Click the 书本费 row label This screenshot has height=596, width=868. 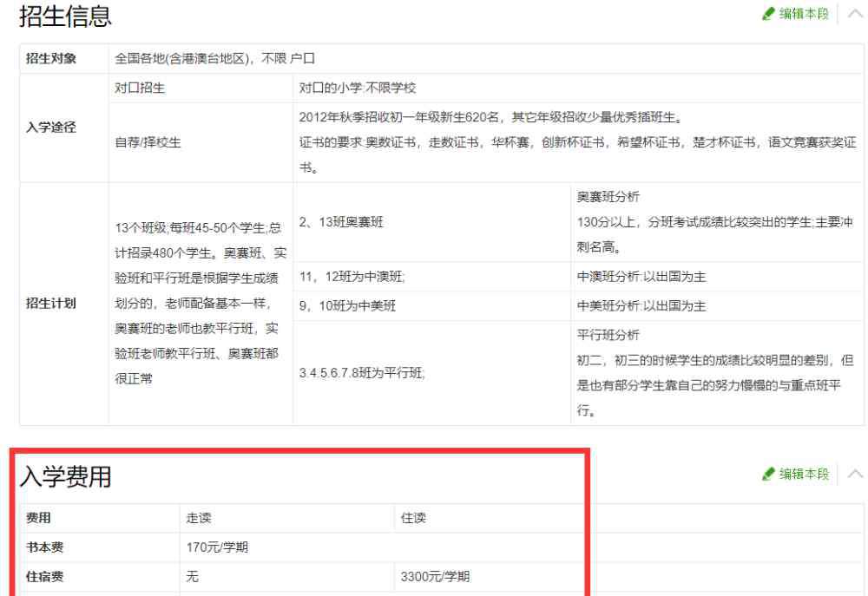coord(44,547)
